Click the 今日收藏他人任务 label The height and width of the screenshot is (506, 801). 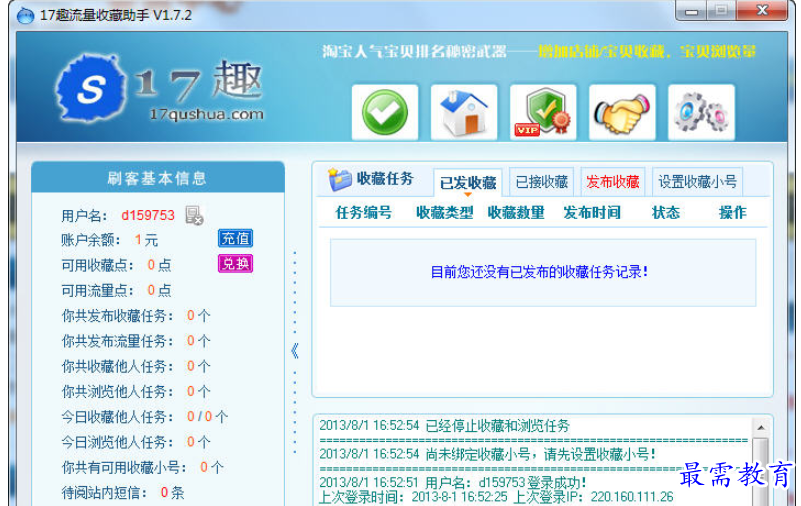click(117, 417)
